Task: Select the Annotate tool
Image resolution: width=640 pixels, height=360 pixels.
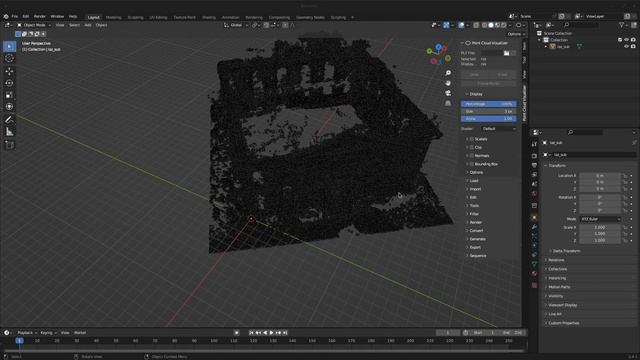Action: point(9,120)
